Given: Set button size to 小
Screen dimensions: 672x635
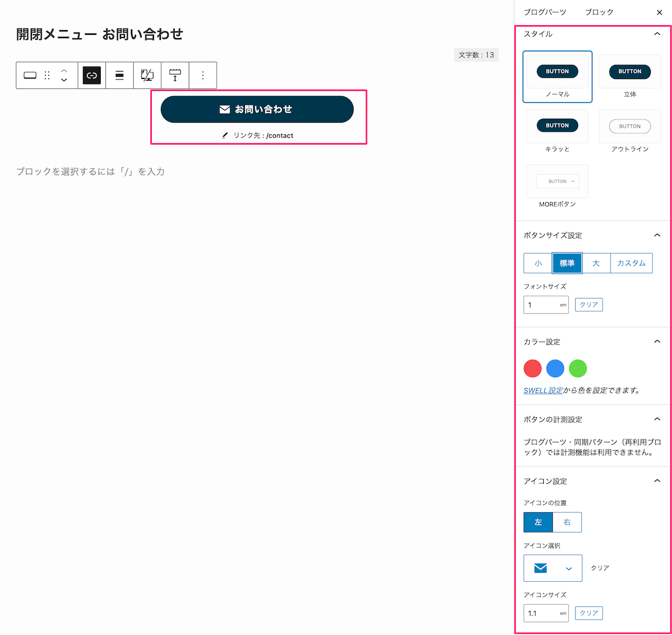Looking at the screenshot, I should click(538, 263).
